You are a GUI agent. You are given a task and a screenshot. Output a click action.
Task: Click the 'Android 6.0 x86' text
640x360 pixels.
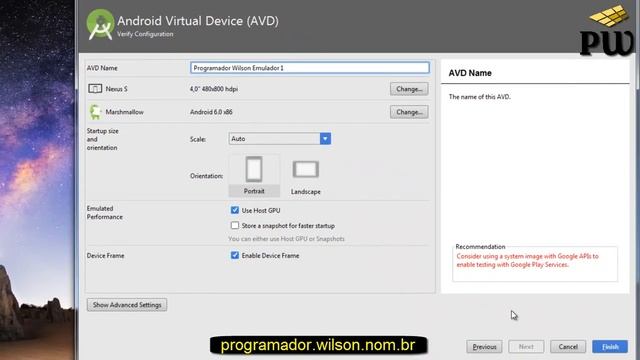coord(211,112)
